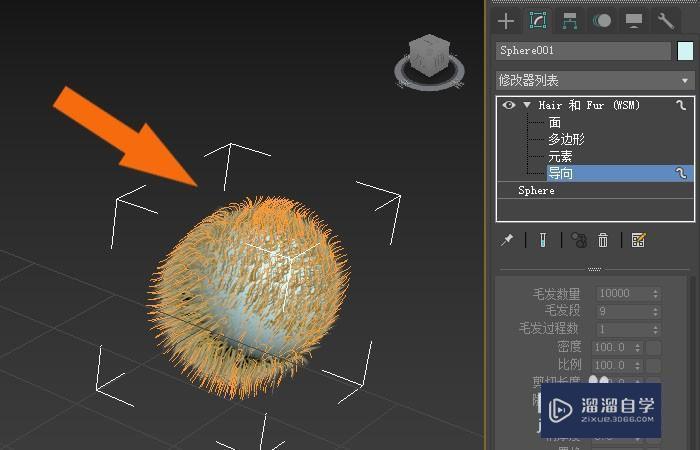
Task: Open the object color swatch
Action: click(x=685, y=51)
